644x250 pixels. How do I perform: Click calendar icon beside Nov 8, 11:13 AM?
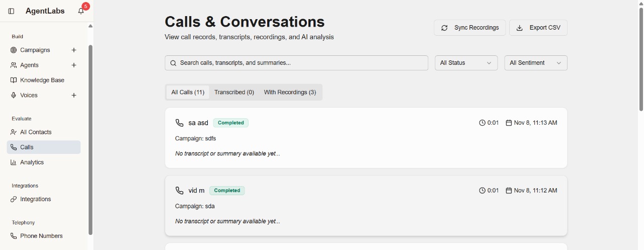pyautogui.click(x=509, y=123)
